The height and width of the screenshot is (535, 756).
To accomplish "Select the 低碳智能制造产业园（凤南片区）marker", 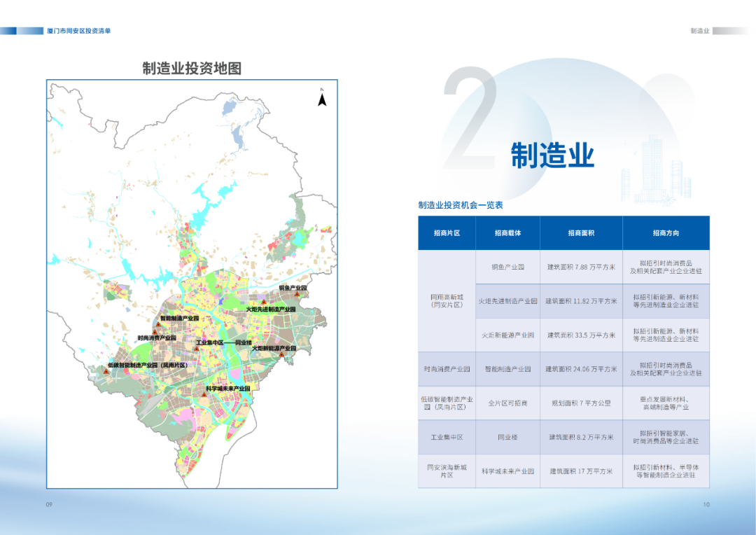I will (106, 372).
